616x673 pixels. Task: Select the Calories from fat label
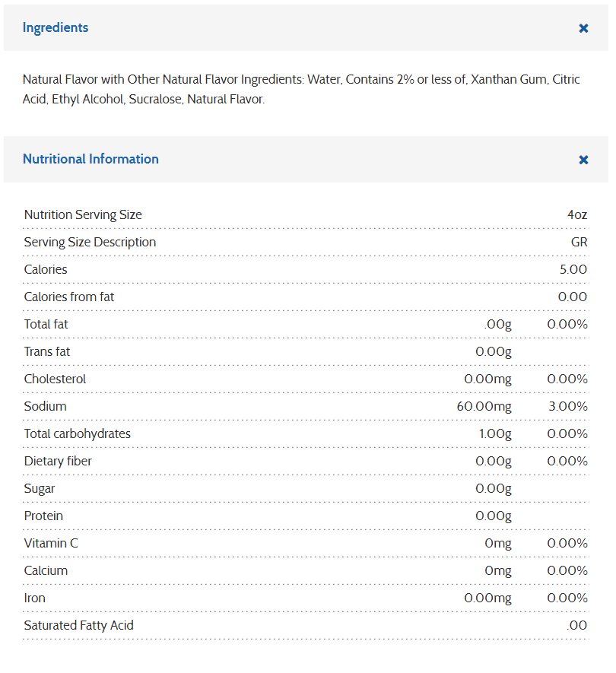coord(69,297)
